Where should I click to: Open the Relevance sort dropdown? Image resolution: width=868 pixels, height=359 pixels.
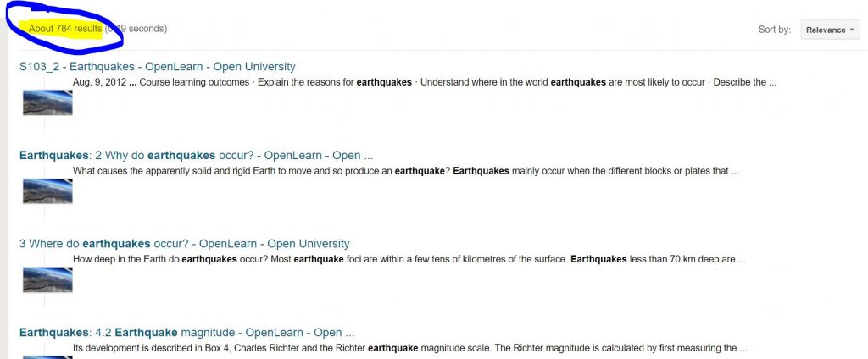tap(831, 30)
